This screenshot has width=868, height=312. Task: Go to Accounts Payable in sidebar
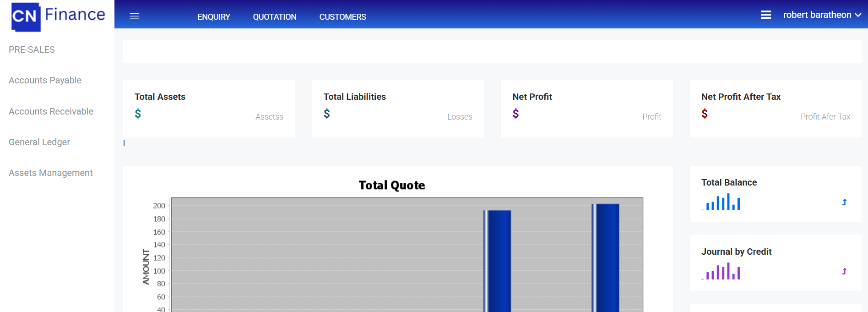tap(45, 80)
